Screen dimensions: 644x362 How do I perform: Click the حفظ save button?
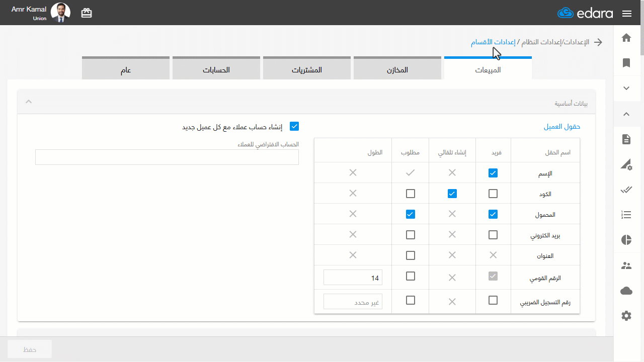(x=30, y=349)
